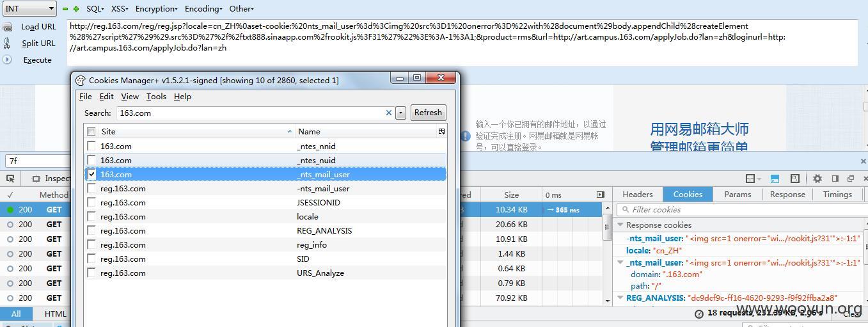Toggle the select-all checkbox in cookie header
Screen dimensions: 868x327
(x=91, y=131)
